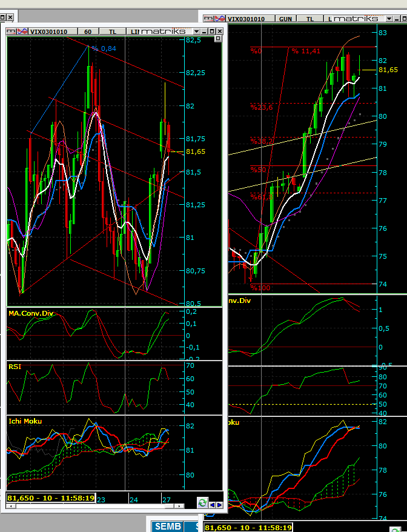Viewport: 407px width, 532px height.
Task: Click the template icon in right chart title bar
Action: tap(208, 19)
